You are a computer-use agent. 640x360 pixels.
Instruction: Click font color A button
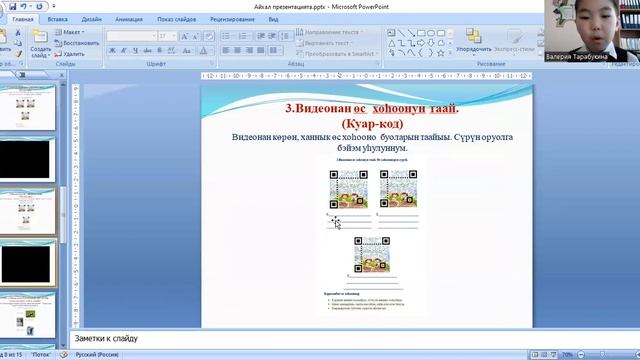point(203,51)
